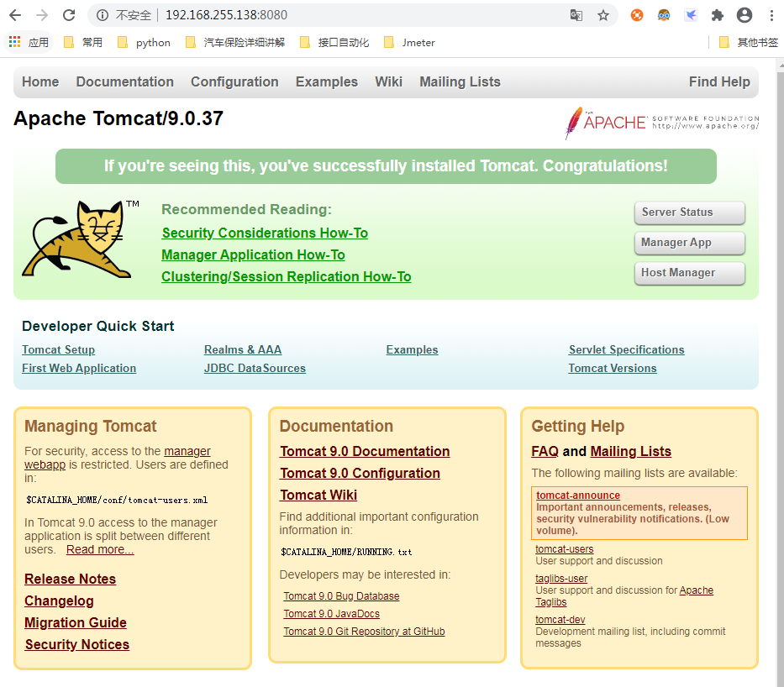Viewport: 784px width, 687px height.
Task: Open the Tomcat Wiki link
Action: click(x=318, y=496)
